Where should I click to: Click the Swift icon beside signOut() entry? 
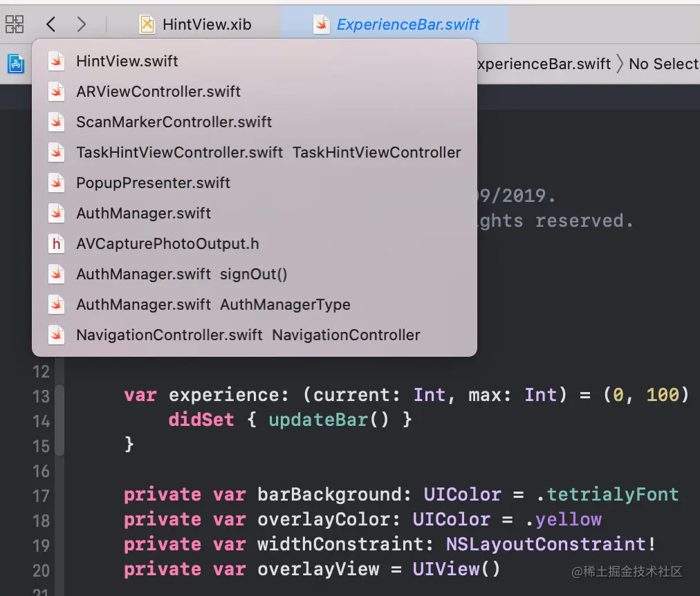56,274
